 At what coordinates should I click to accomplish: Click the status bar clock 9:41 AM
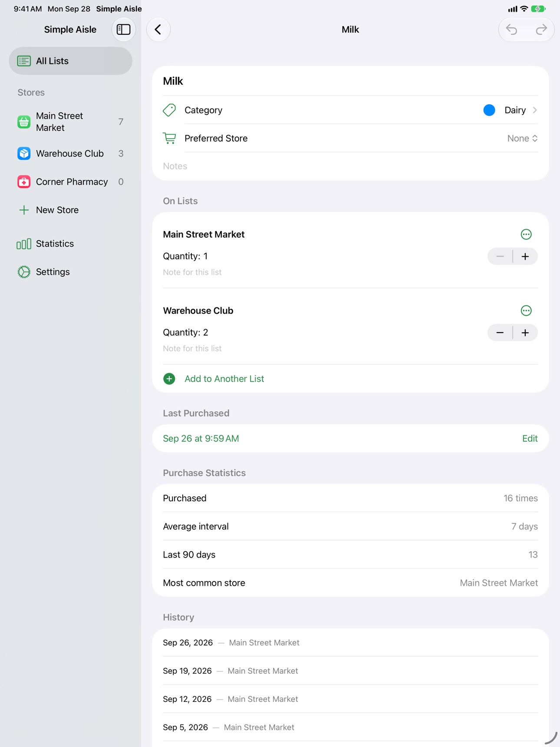point(28,9)
